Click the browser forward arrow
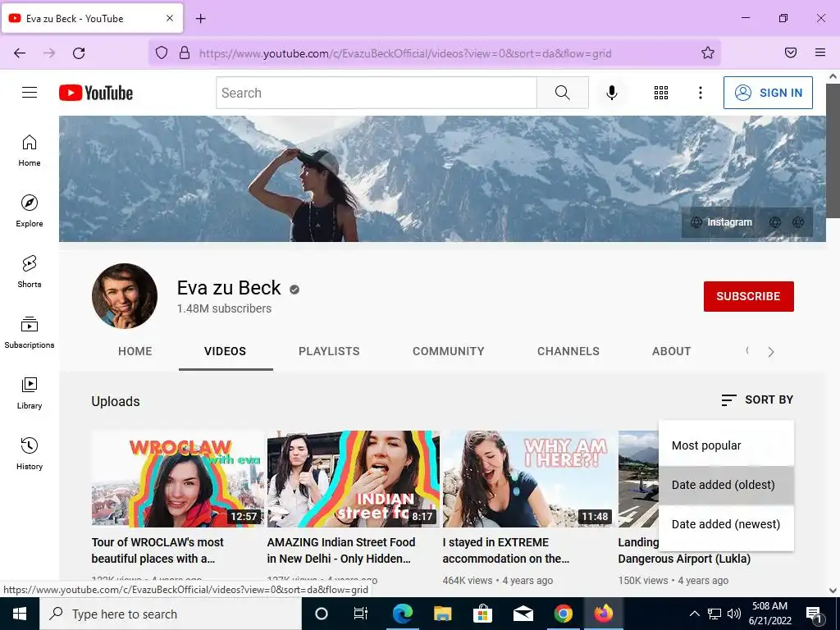Image resolution: width=840 pixels, height=630 pixels. point(49,53)
